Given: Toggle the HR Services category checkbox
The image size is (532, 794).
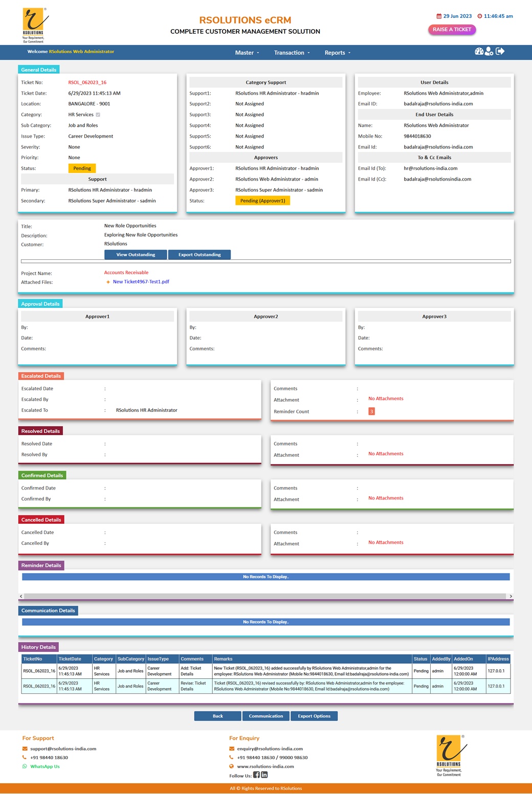Looking at the screenshot, I should click(x=98, y=115).
